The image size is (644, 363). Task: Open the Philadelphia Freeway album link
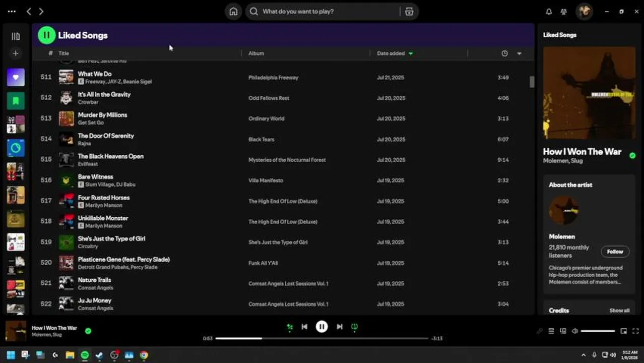pyautogui.click(x=273, y=78)
